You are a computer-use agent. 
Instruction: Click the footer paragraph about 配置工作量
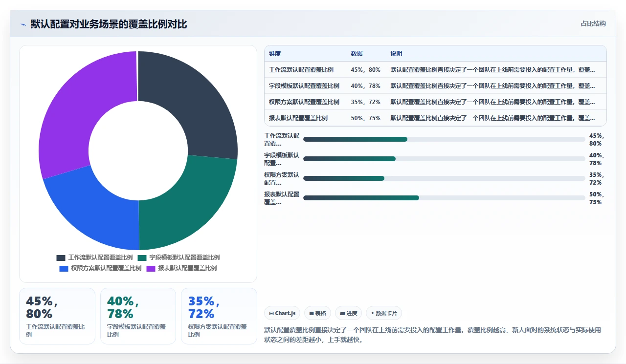pyautogui.click(x=432, y=335)
